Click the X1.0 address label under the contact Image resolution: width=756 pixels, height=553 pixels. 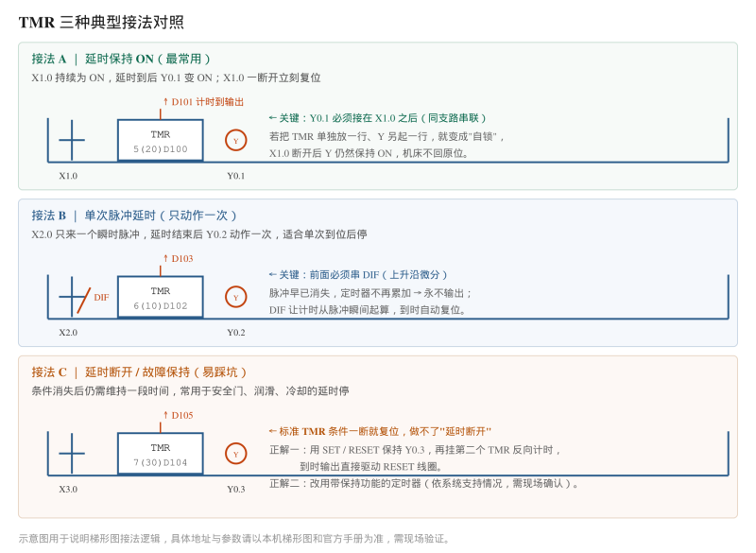tap(68, 176)
